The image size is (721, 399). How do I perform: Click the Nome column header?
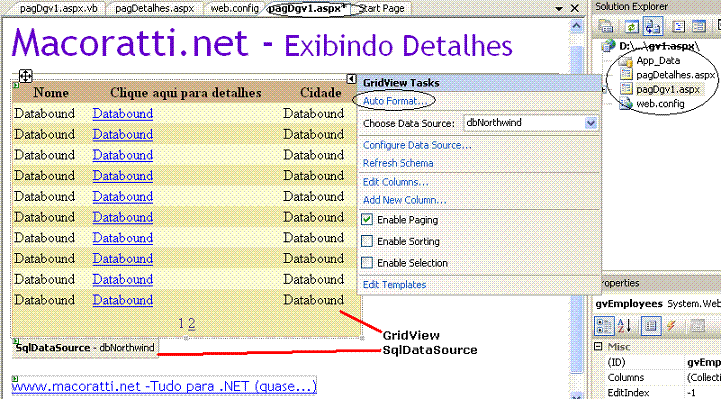click(51, 92)
